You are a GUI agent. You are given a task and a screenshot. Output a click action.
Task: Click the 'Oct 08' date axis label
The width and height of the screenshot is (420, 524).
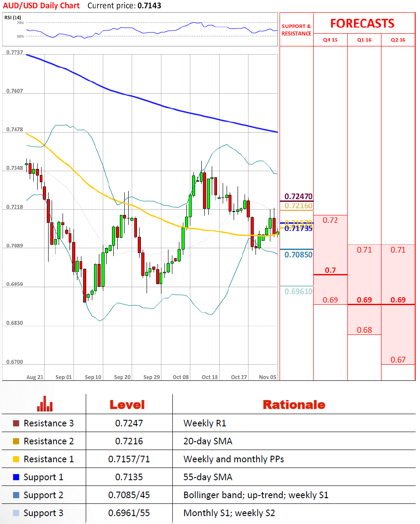(181, 377)
